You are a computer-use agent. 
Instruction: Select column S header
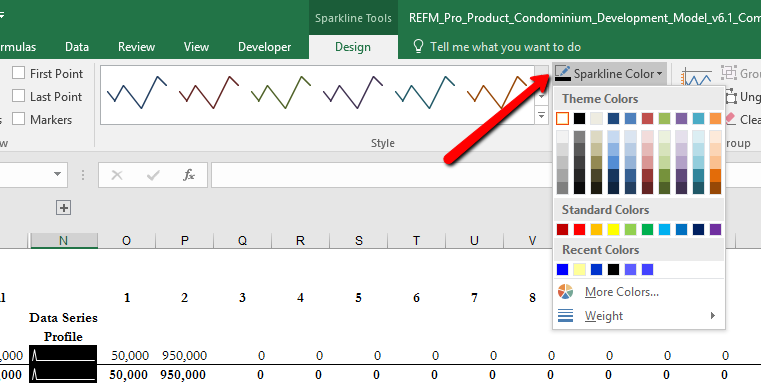tap(359, 241)
